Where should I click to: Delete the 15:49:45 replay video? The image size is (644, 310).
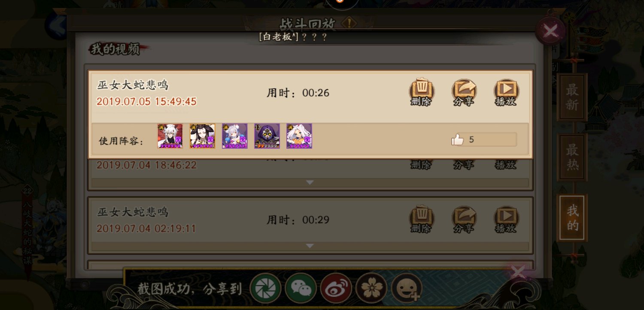coord(421,92)
